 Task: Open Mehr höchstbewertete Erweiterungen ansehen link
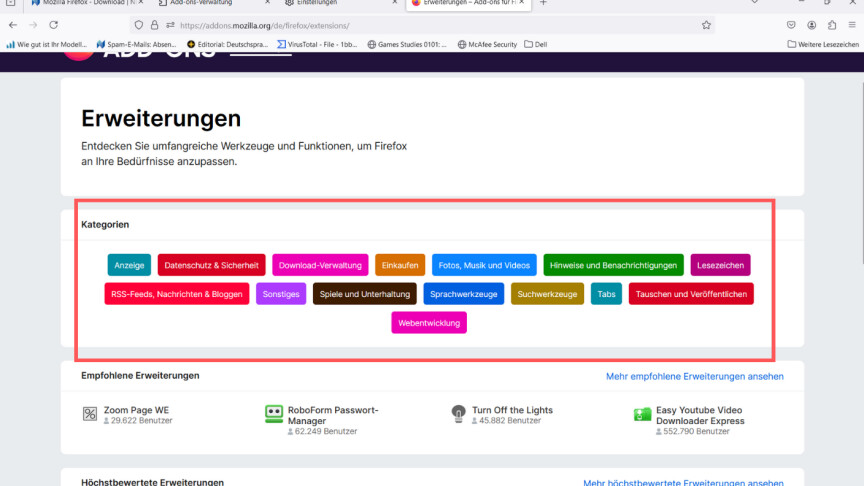(x=683, y=482)
